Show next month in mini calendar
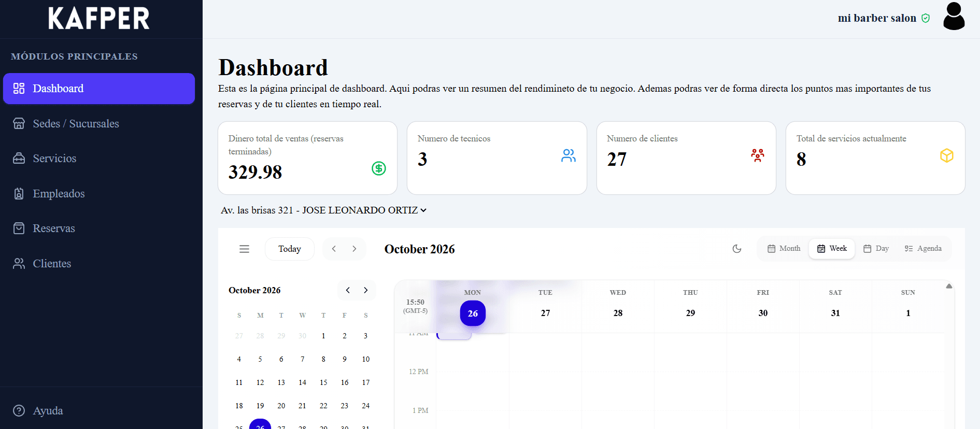 pos(366,290)
